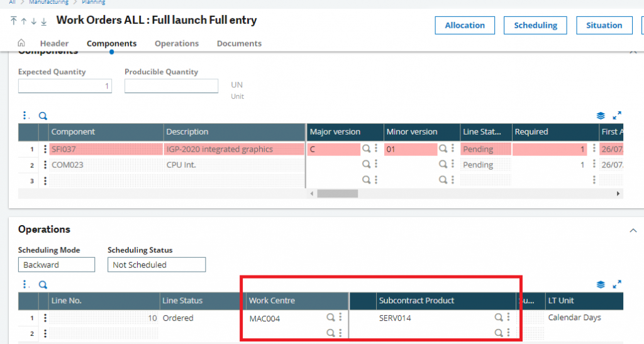Collapse the Operations section
This screenshot has height=344, width=644.
(633, 231)
